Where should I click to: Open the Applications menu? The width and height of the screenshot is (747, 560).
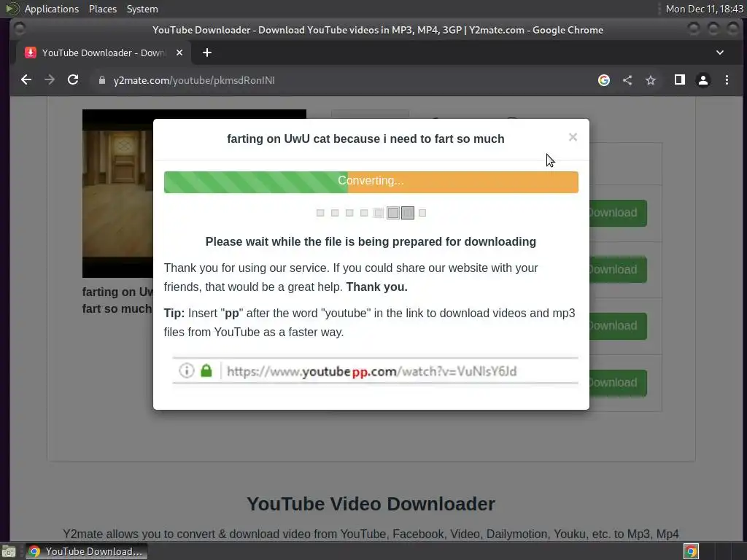(x=52, y=9)
